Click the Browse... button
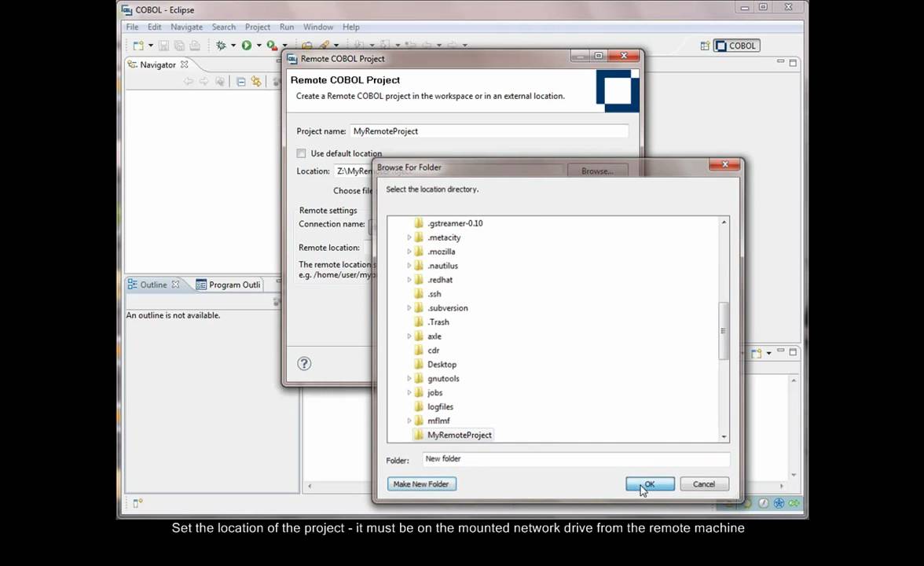Screen dimensions: 924x566 [597, 171]
